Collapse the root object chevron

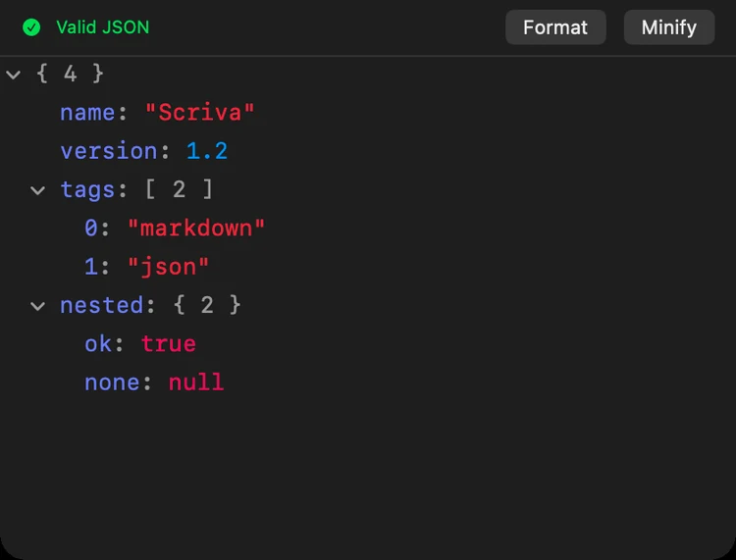pos(13,75)
